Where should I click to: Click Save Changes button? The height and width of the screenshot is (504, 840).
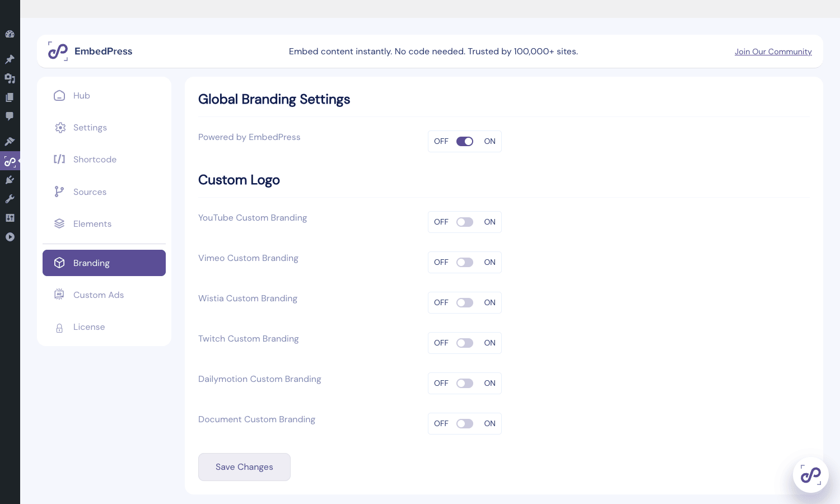pyautogui.click(x=244, y=467)
